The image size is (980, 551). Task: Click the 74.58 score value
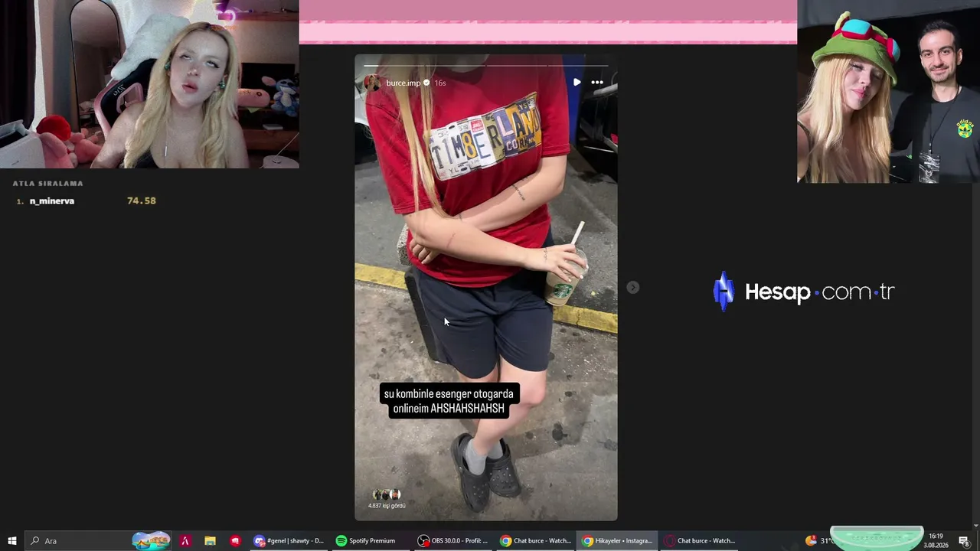(142, 201)
